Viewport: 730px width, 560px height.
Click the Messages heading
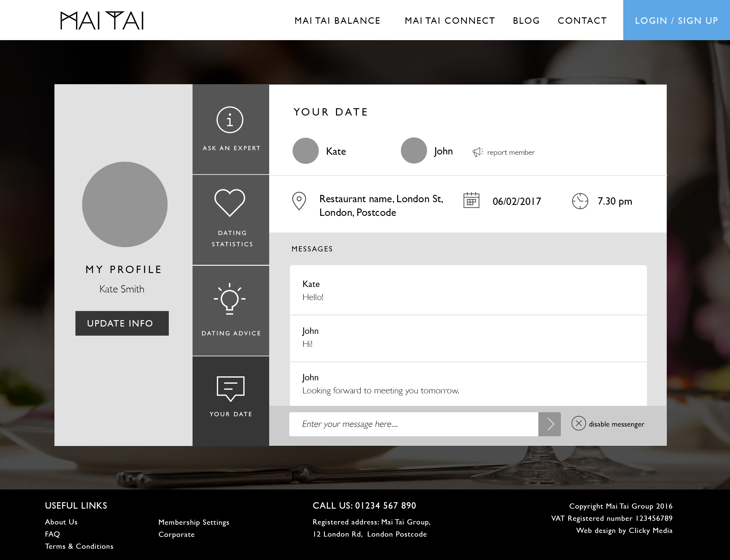312,249
